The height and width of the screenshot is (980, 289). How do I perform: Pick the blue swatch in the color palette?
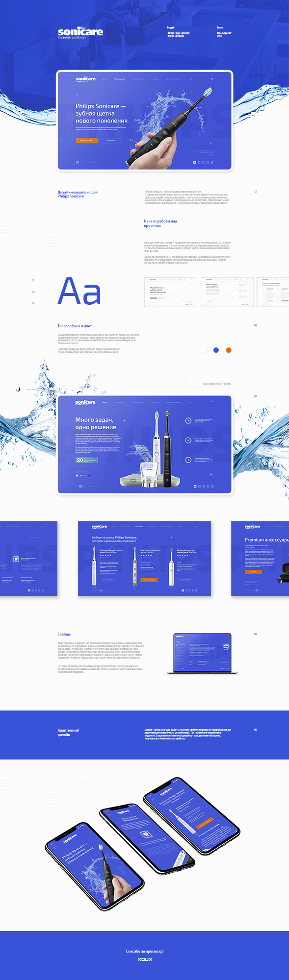pos(216,350)
